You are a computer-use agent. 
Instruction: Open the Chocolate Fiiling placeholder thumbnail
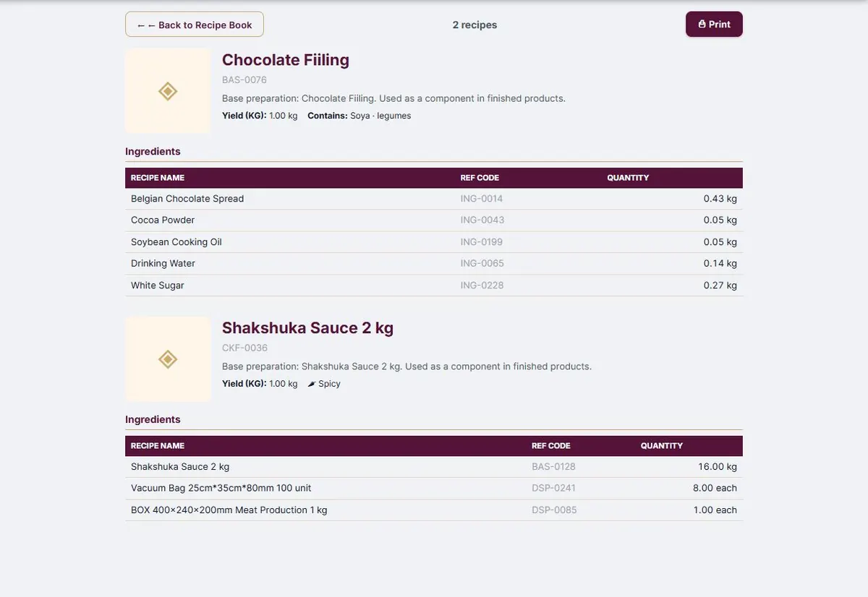[x=168, y=91]
